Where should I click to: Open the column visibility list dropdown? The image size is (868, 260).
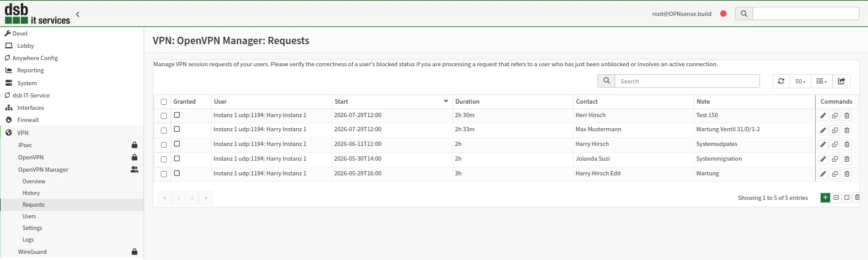822,81
